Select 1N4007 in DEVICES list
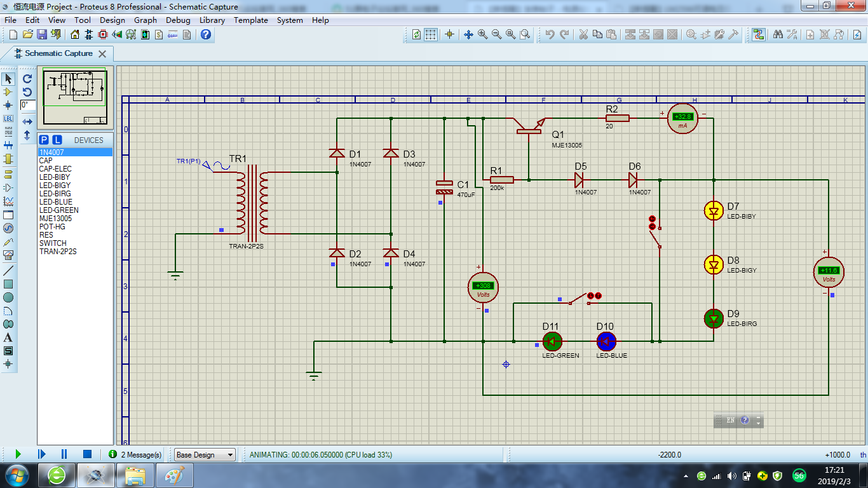 (x=75, y=152)
